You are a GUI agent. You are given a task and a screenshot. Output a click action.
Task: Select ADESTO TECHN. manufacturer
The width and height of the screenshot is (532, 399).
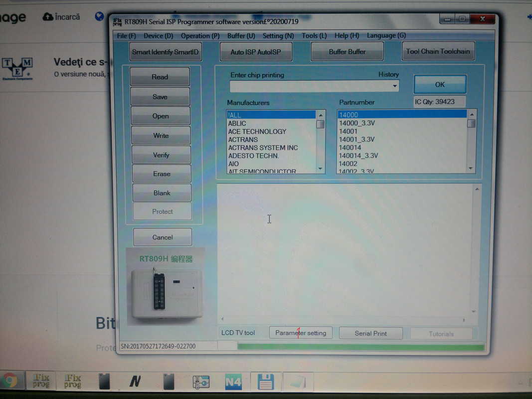(271, 156)
